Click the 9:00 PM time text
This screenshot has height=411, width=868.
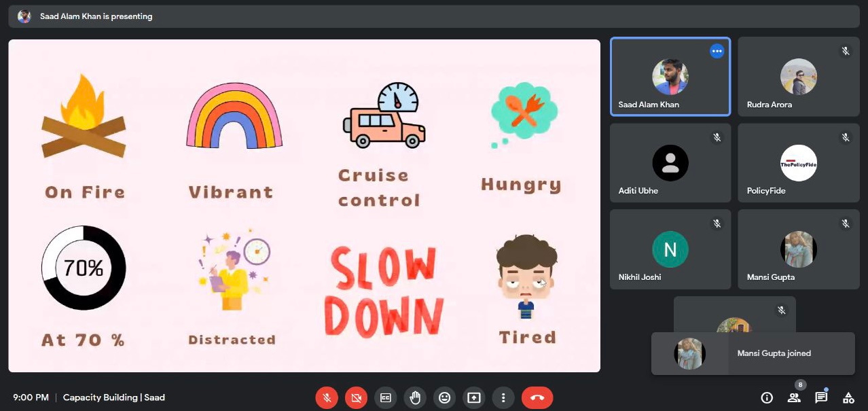[31, 397]
